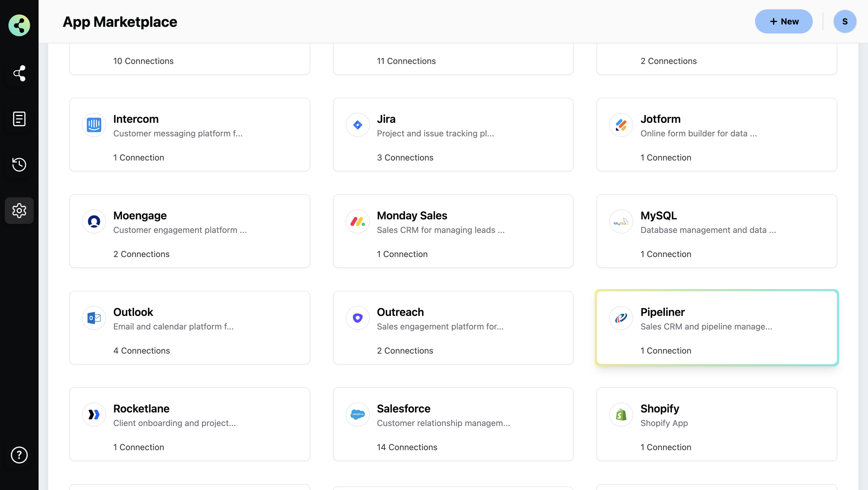Viewport: 868px width, 490px height.
Task: Click the MySQL dolphin logo icon
Action: (x=621, y=221)
